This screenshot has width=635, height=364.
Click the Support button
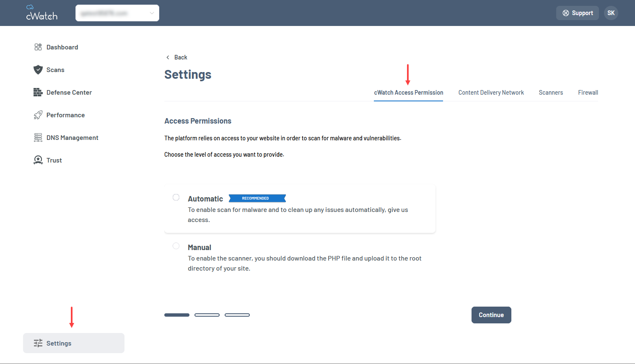click(x=578, y=13)
